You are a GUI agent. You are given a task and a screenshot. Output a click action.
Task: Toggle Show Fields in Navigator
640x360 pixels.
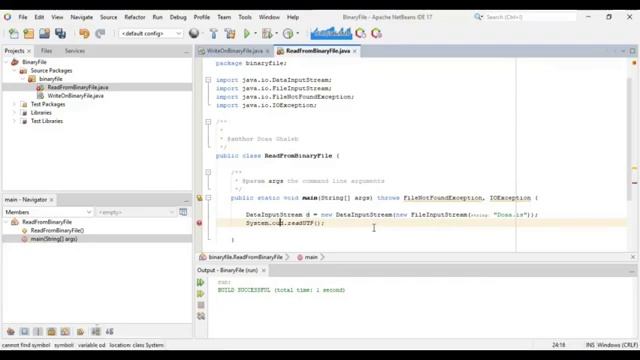[24, 331]
